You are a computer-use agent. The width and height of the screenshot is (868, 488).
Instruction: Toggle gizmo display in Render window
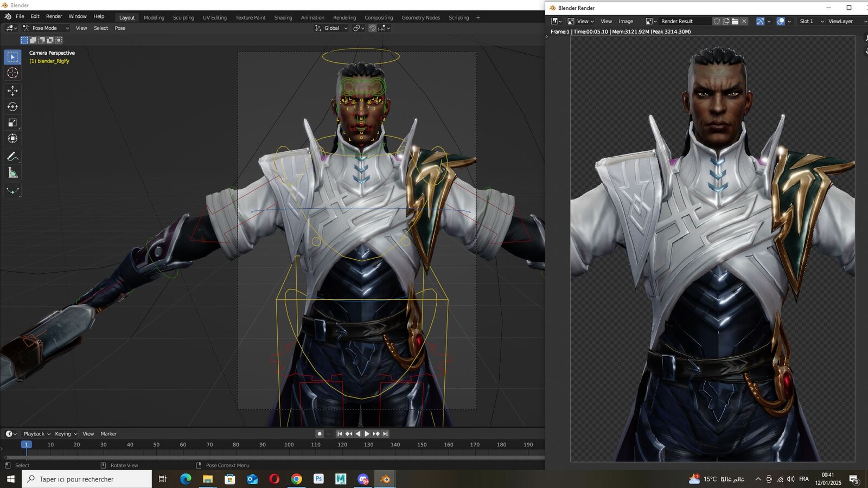point(760,21)
